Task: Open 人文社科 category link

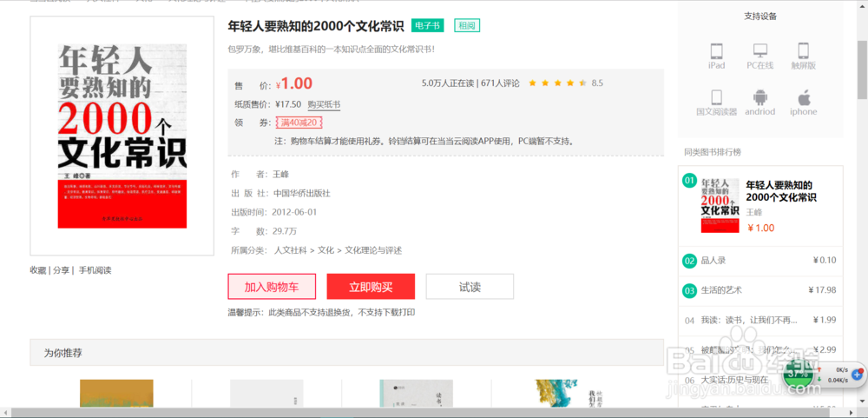Action: click(x=291, y=250)
